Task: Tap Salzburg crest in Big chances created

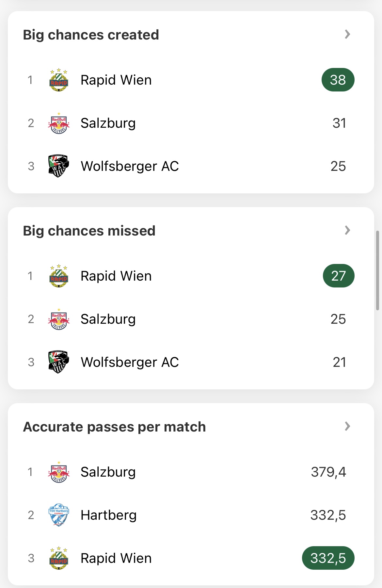Action: pyautogui.click(x=59, y=123)
